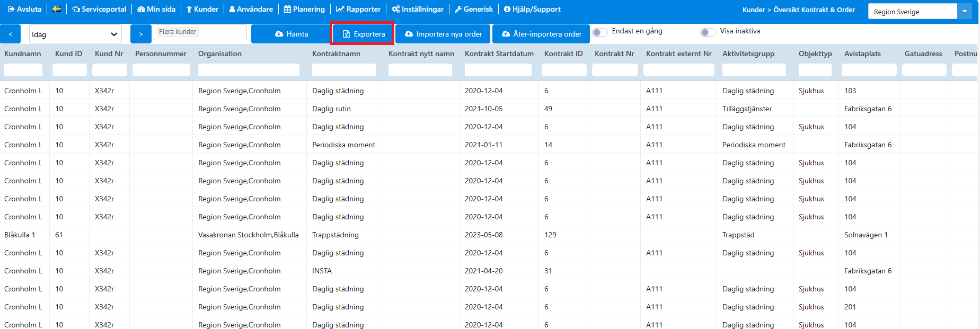Click the Kontrakt Startdatum filter field
Image resolution: width=980 pixels, height=329 pixels.
click(498, 70)
